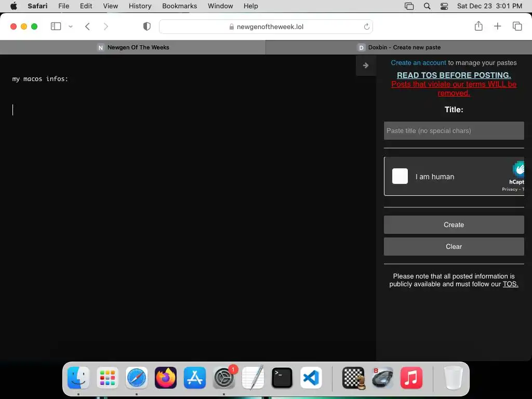532x399 pixels.
Task: Go back to the previous page
Action: 87,26
